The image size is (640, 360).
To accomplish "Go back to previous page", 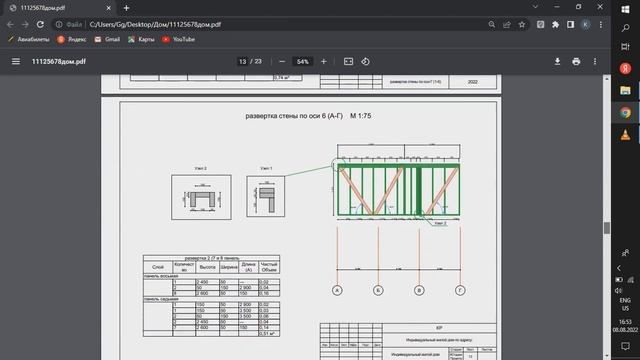I will [x=10, y=24].
